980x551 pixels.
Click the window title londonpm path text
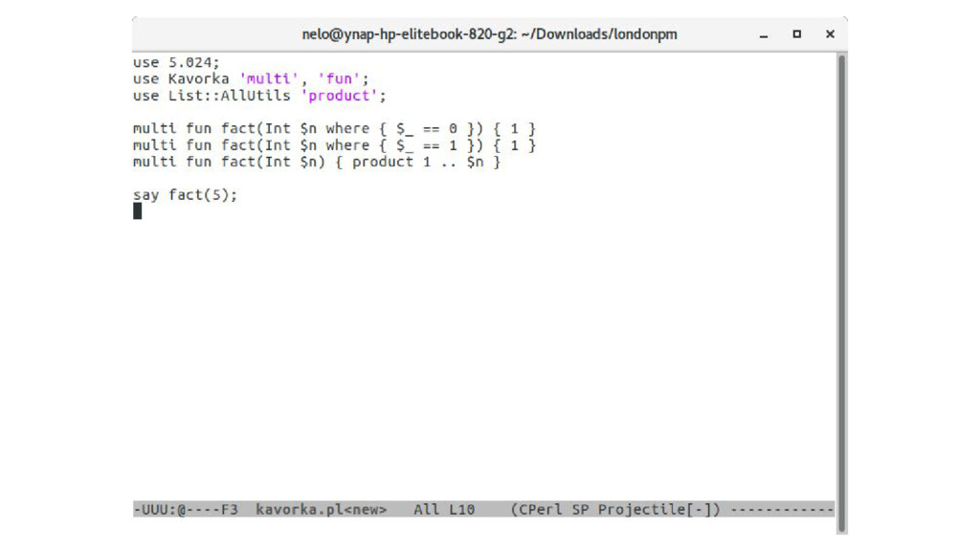(x=489, y=34)
